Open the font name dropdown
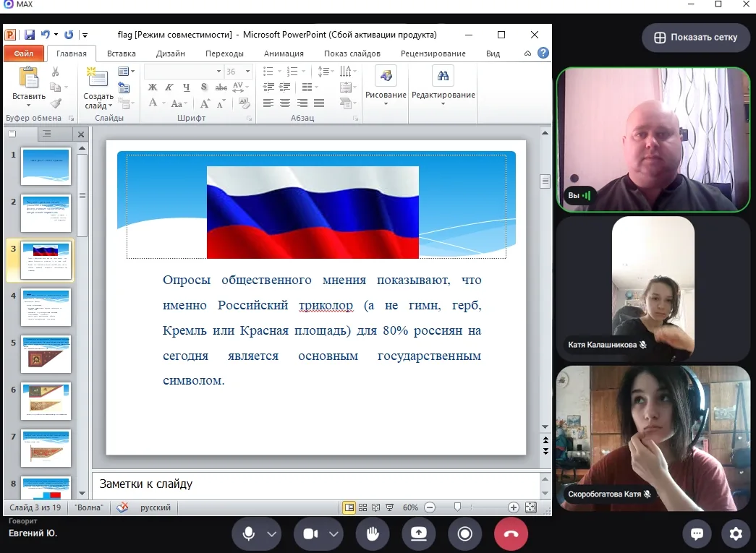 tap(218, 72)
